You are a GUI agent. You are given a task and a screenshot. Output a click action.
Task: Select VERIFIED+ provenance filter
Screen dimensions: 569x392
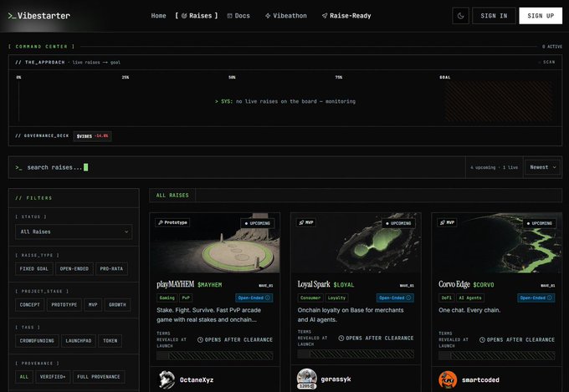(53, 377)
